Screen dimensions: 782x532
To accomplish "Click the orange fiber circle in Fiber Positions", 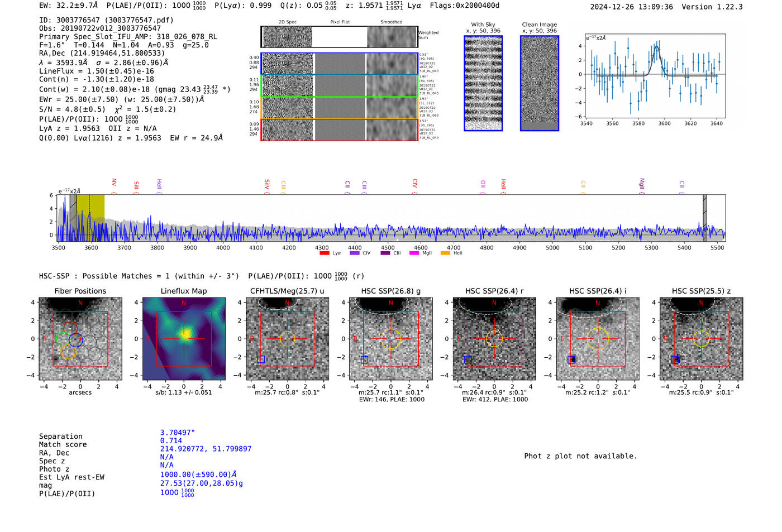I will 68,352.
